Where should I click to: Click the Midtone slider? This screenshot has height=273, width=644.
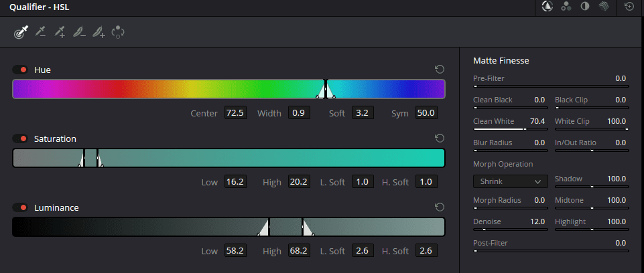click(x=592, y=208)
